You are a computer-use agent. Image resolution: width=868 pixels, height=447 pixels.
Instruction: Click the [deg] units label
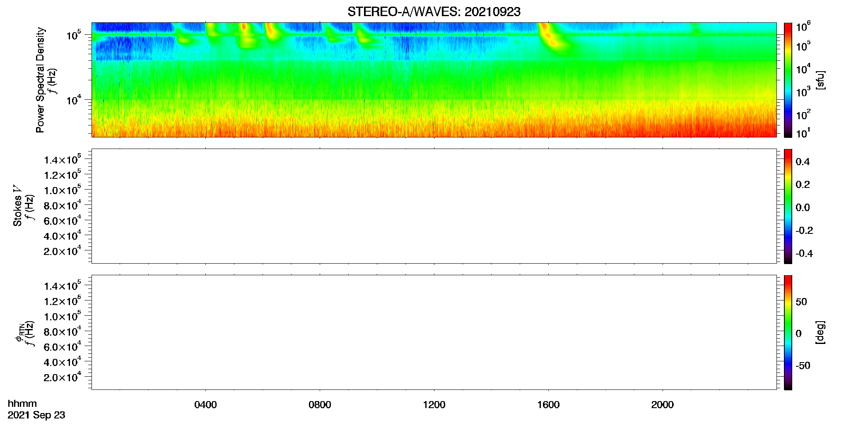[820, 332]
